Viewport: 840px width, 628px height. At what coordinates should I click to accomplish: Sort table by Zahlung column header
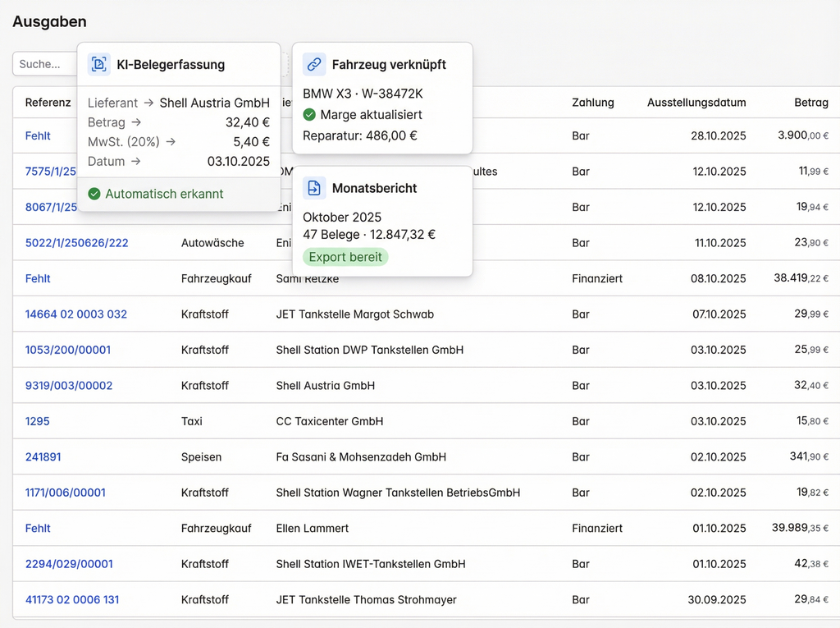pyautogui.click(x=593, y=103)
